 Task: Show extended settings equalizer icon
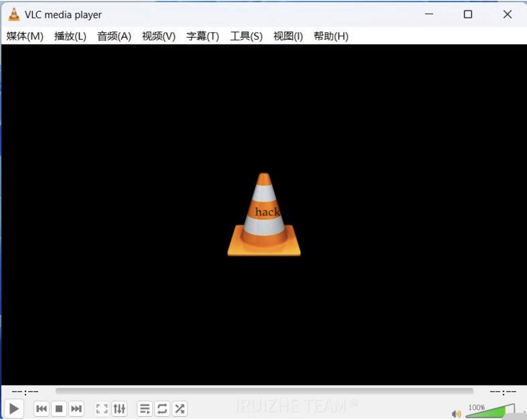pos(119,409)
